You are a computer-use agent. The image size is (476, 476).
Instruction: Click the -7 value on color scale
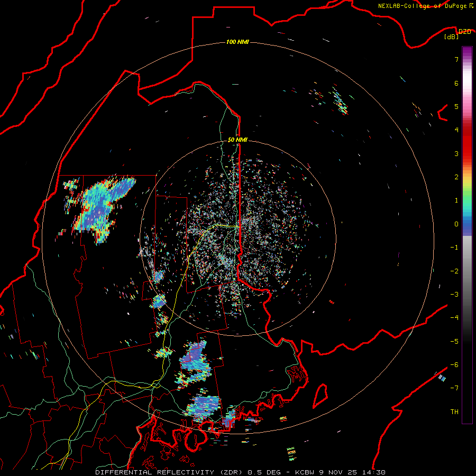[x=454, y=388]
